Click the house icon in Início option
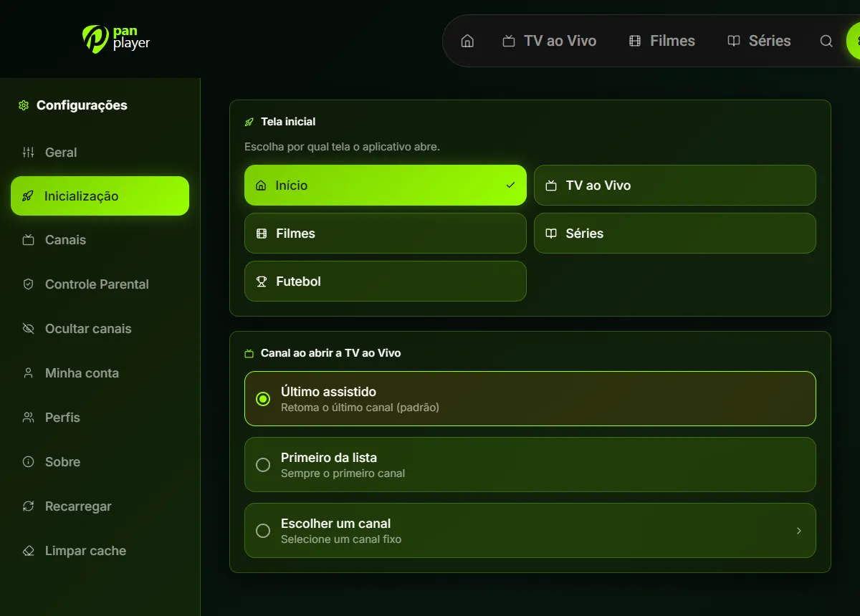This screenshot has width=860, height=616. pos(261,186)
